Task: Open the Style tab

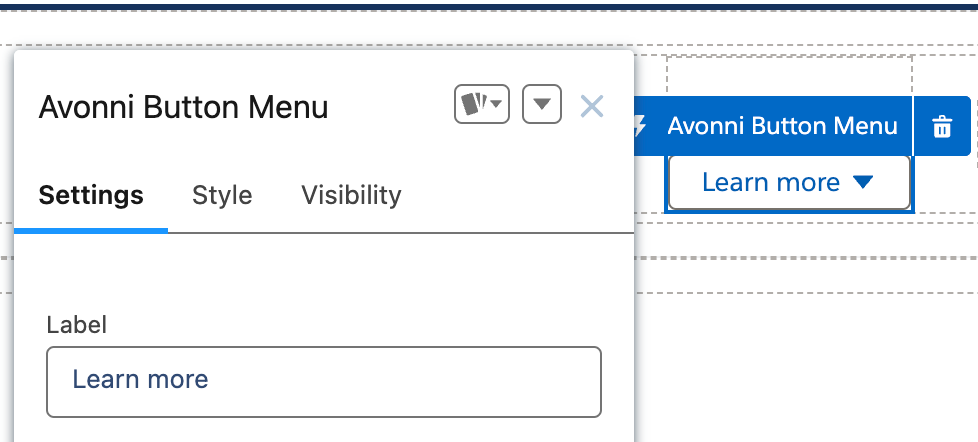Action: (x=222, y=195)
